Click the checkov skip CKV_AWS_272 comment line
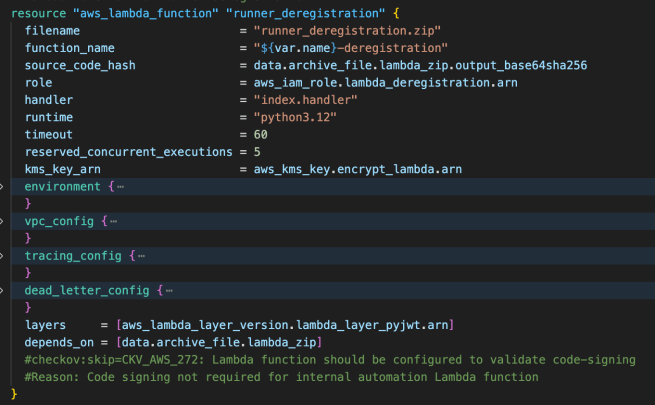The height and width of the screenshot is (405, 655). pyautogui.click(x=330, y=360)
